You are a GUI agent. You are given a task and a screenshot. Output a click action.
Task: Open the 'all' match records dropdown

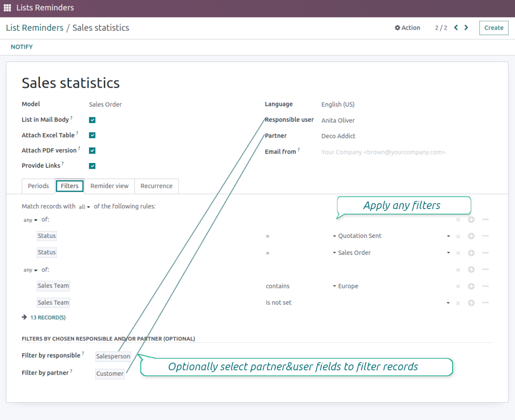pos(84,207)
